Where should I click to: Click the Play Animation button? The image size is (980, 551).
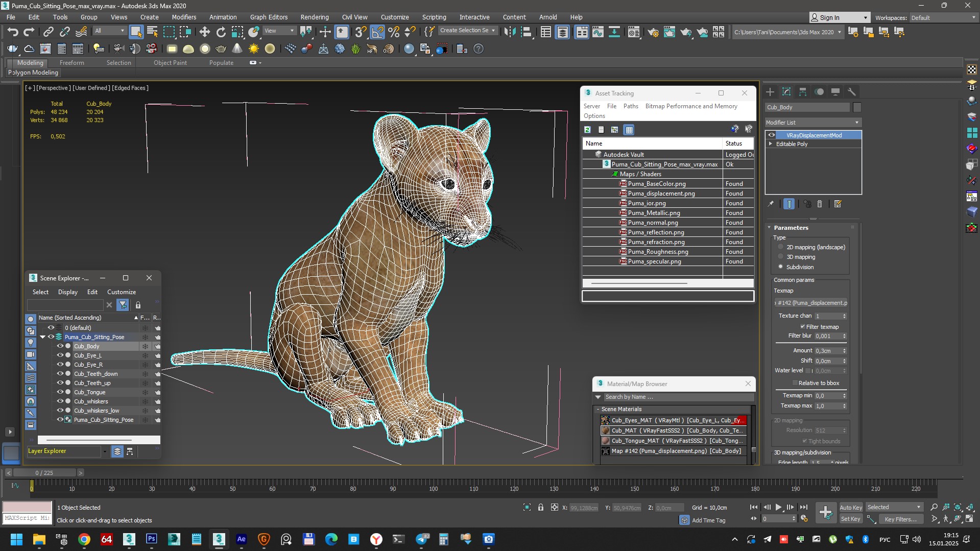778,507
